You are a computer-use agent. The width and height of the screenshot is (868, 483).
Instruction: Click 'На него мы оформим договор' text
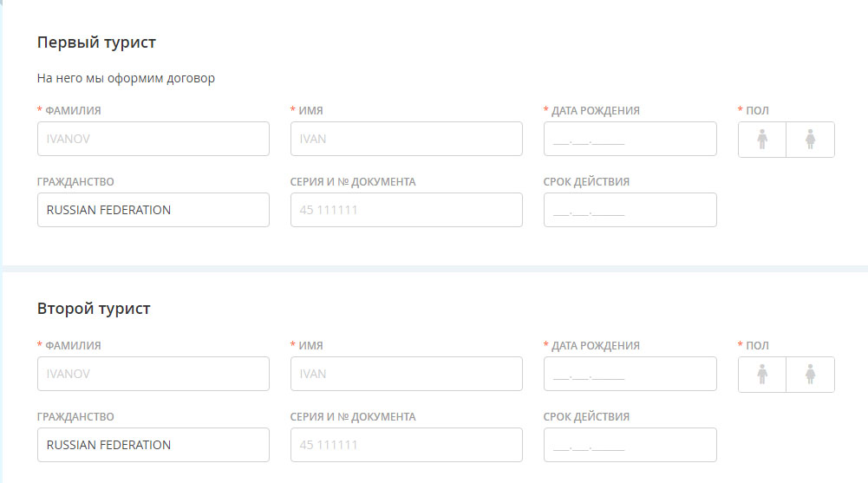(x=126, y=78)
